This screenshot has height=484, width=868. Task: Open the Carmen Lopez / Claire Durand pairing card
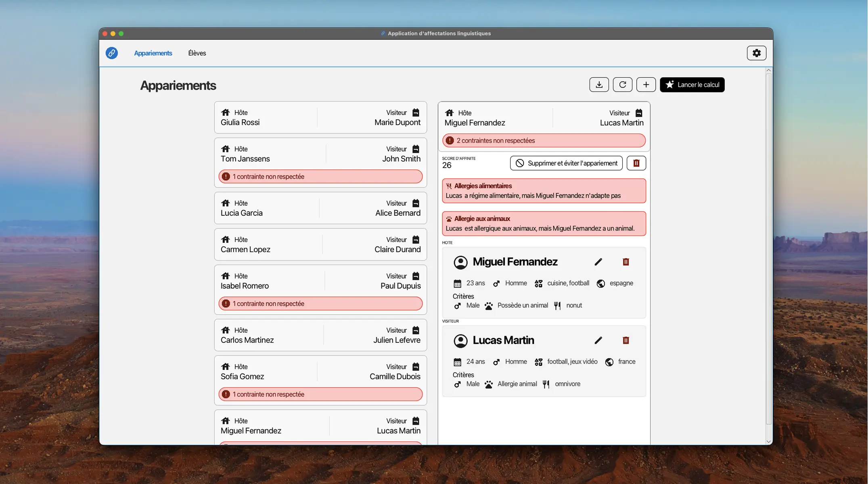point(320,244)
